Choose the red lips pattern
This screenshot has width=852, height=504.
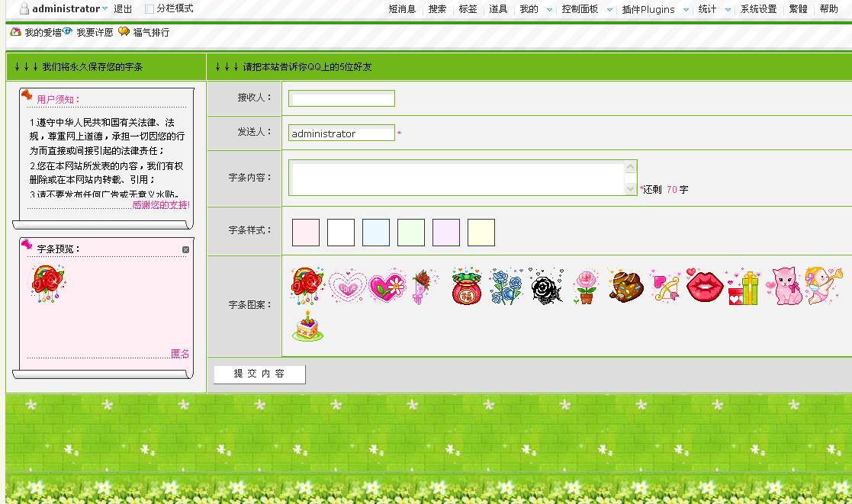[705, 286]
